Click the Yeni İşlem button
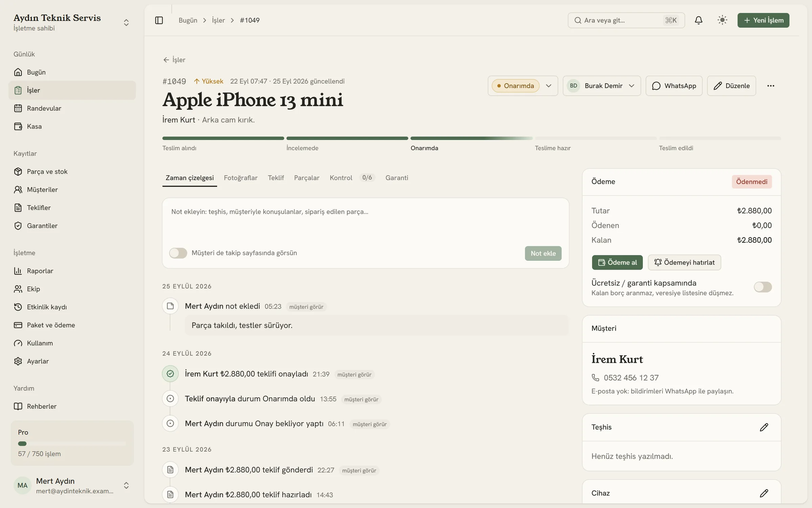The image size is (812, 508). 763,20
